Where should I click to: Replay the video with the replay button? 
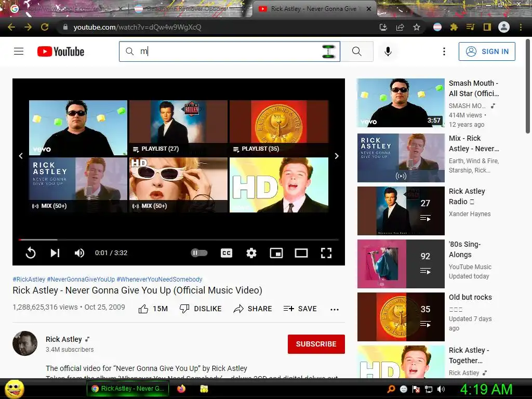coord(31,253)
